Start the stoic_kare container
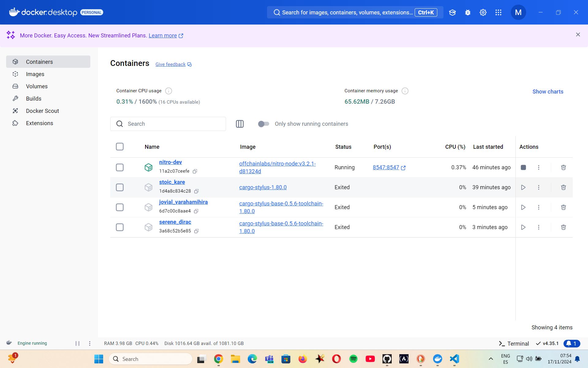 [523, 187]
